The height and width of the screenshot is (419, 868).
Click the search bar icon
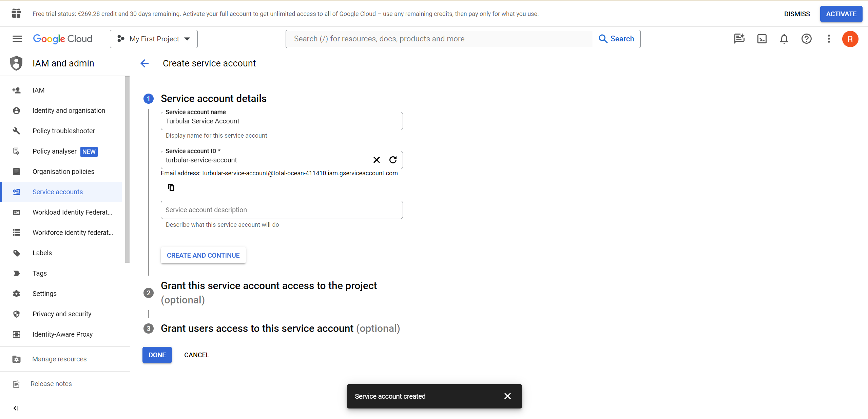point(603,39)
